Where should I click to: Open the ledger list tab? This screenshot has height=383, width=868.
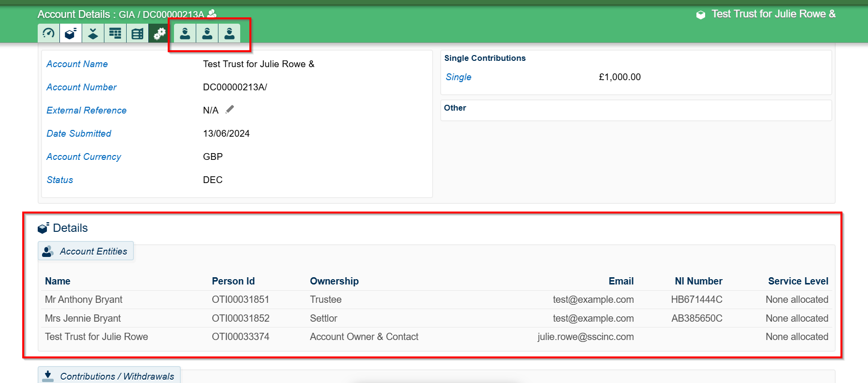137,33
